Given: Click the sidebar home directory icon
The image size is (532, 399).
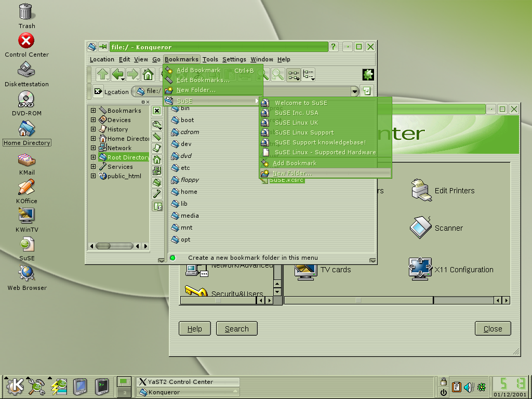Looking at the screenshot, I should 157,159.
